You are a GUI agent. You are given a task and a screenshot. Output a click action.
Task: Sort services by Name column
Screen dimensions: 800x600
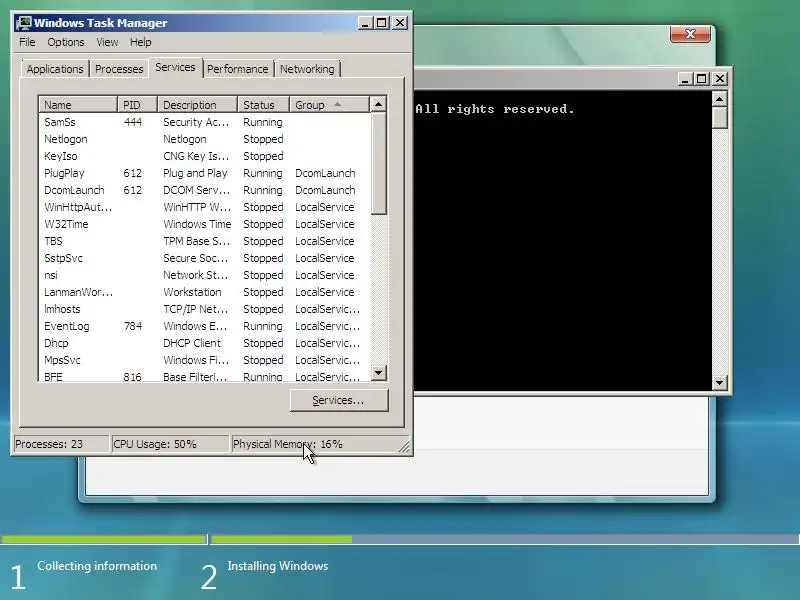(78, 105)
